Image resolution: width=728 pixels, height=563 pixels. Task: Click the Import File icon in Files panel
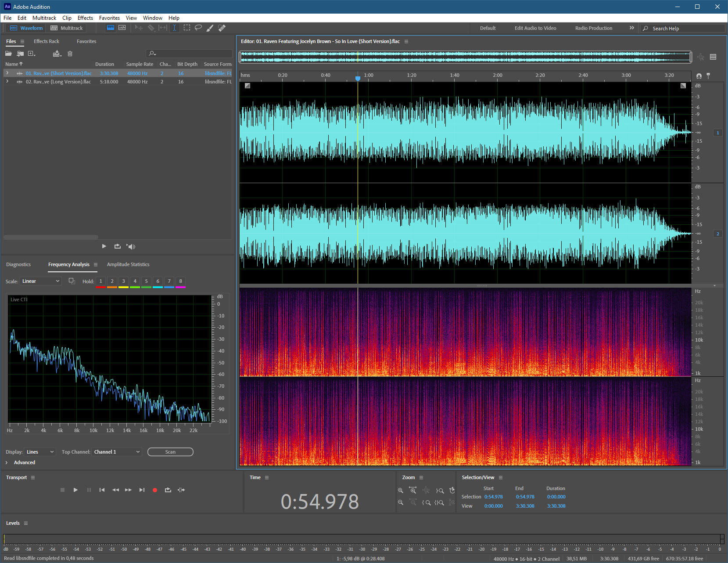coord(20,54)
